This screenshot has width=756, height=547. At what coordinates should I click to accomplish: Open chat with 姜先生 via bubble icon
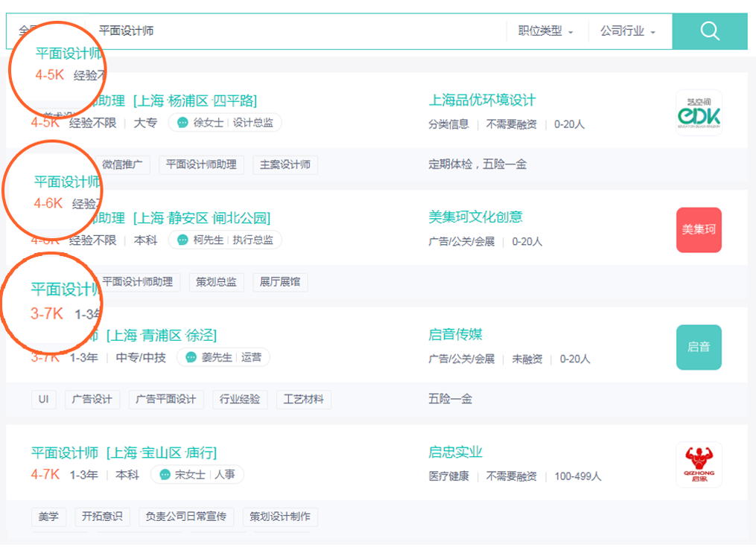pos(191,357)
